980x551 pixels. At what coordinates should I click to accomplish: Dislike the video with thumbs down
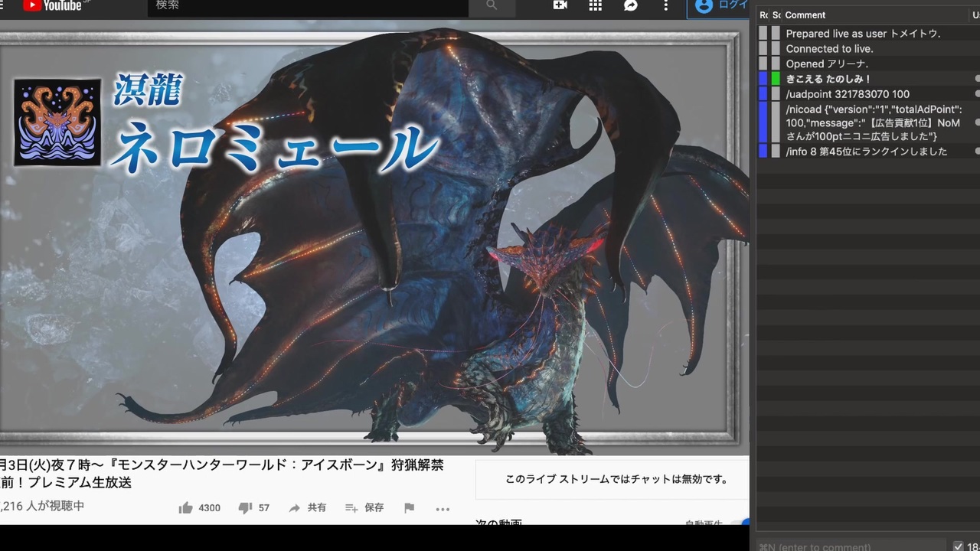[x=253, y=507]
